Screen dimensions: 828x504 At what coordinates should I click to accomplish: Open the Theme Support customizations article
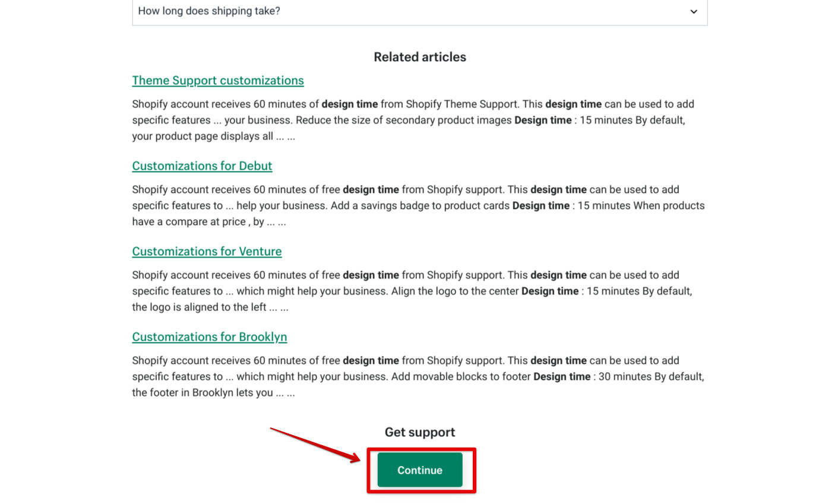pos(218,80)
